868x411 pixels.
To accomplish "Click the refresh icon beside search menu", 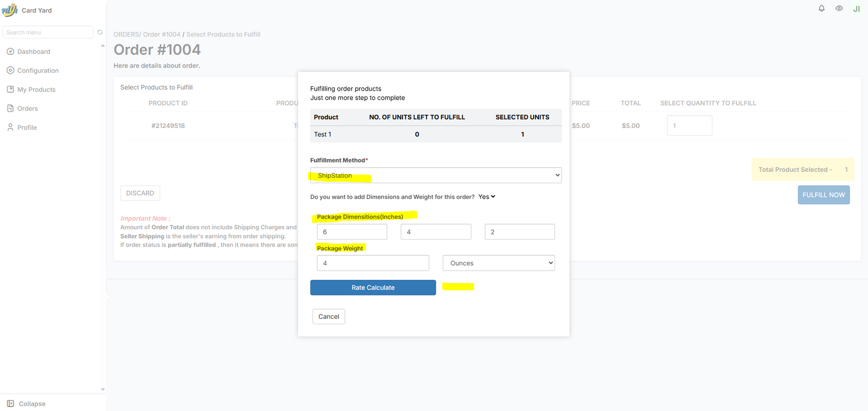I will pyautogui.click(x=100, y=33).
